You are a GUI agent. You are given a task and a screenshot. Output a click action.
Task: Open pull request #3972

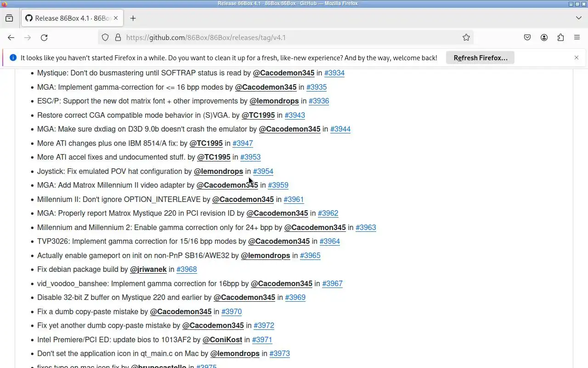click(264, 326)
